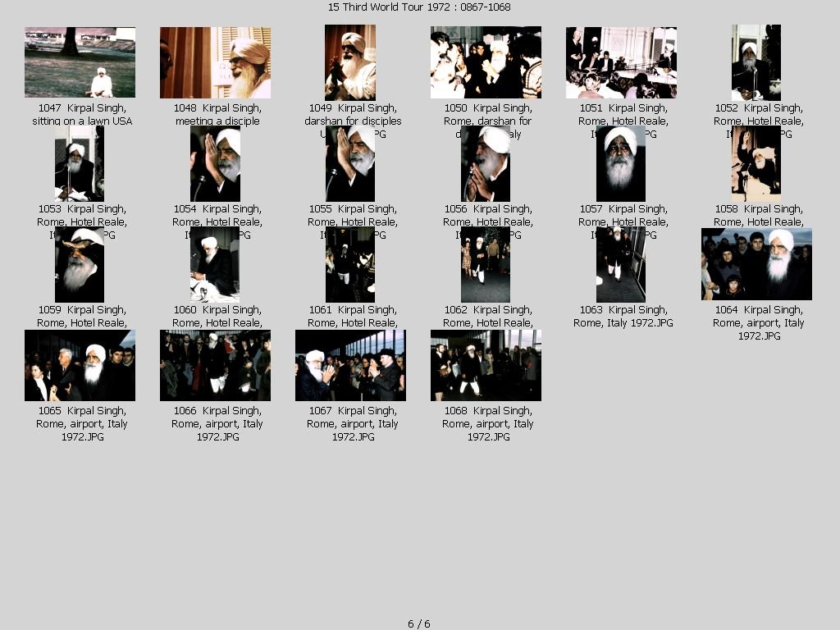The image size is (840, 630).
Task: Open the 1064 Rome airport thumbnail
Action: tap(756, 264)
